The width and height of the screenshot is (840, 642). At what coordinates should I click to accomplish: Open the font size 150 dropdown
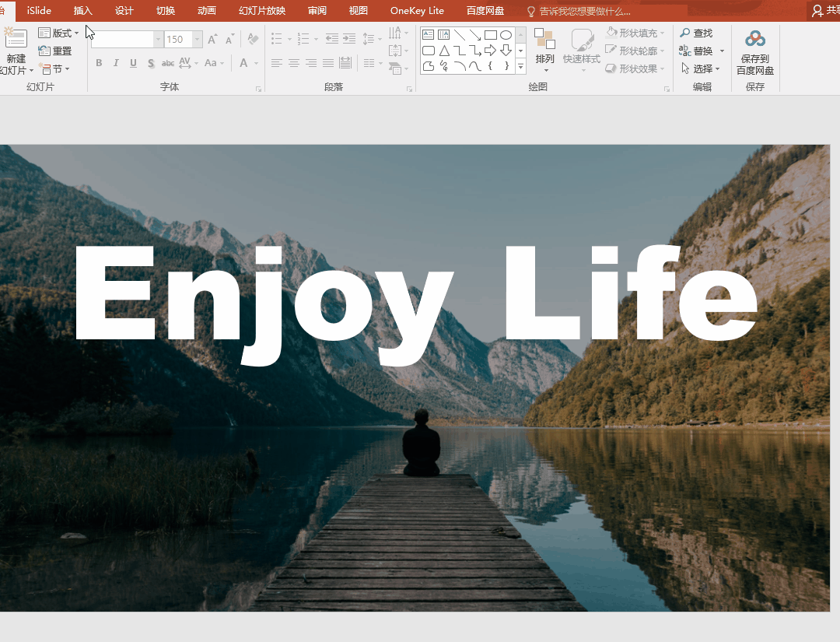198,39
